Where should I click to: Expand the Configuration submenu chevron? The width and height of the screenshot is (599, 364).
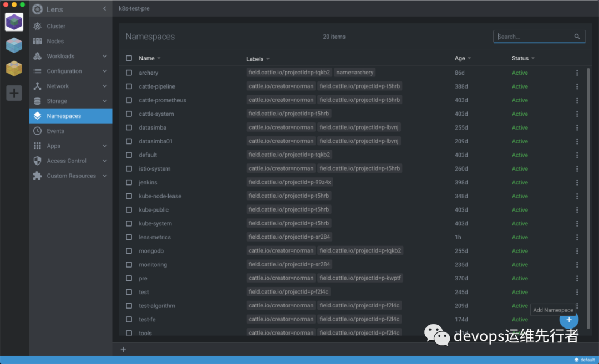coord(105,71)
